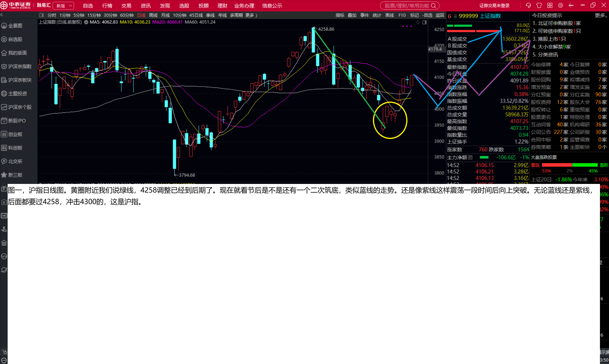Click the G menu icon before 999999
Viewport: 609px width, 364px height.
click(450, 16)
